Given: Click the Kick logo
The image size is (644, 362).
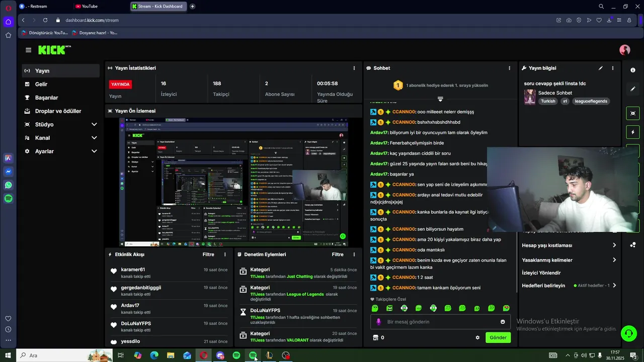Looking at the screenshot, I should [x=54, y=50].
